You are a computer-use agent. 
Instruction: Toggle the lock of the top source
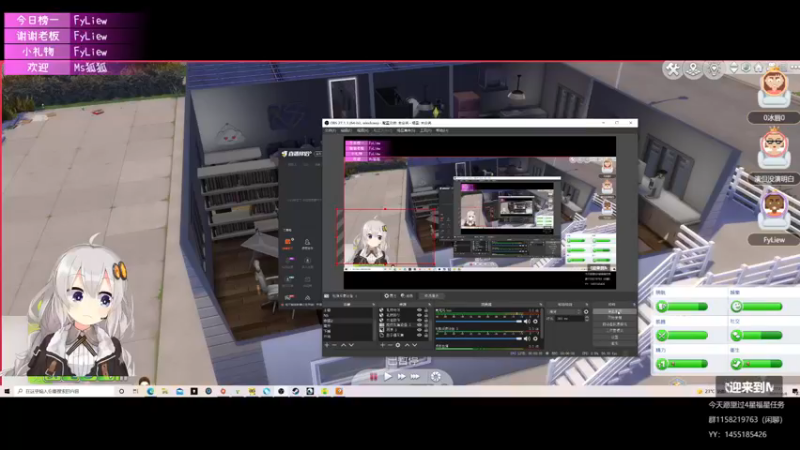pos(426,310)
